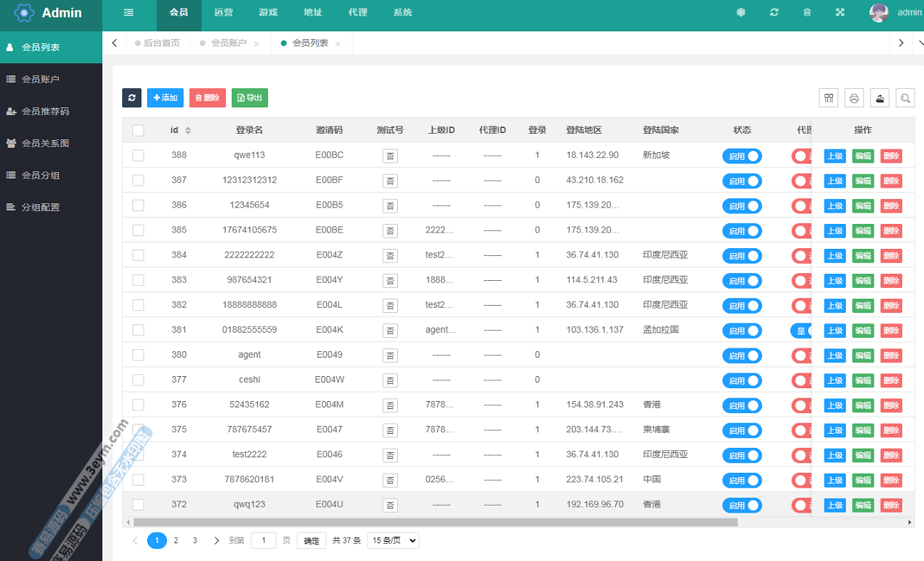The height and width of the screenshot is (561, 924).
Task: Tick the checkbox for row id 388
Action: click(x=138, y=155)
